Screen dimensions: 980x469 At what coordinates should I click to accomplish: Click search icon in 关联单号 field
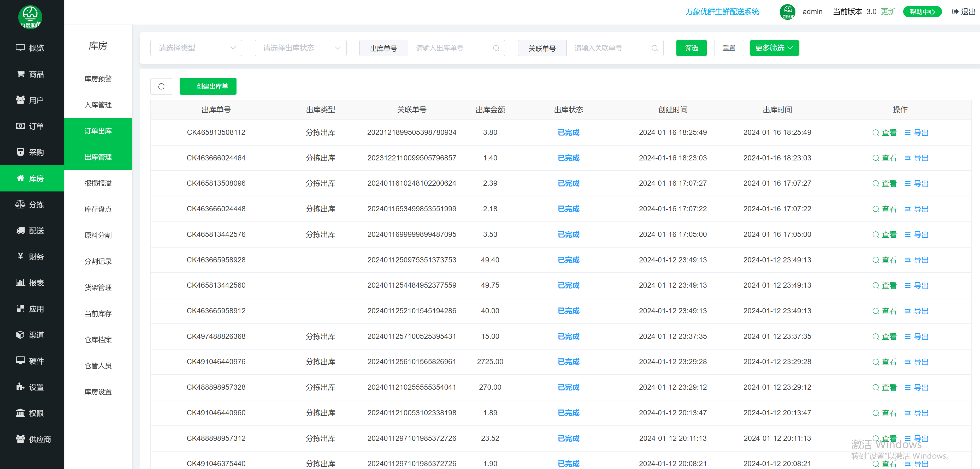tap(654, 48)
